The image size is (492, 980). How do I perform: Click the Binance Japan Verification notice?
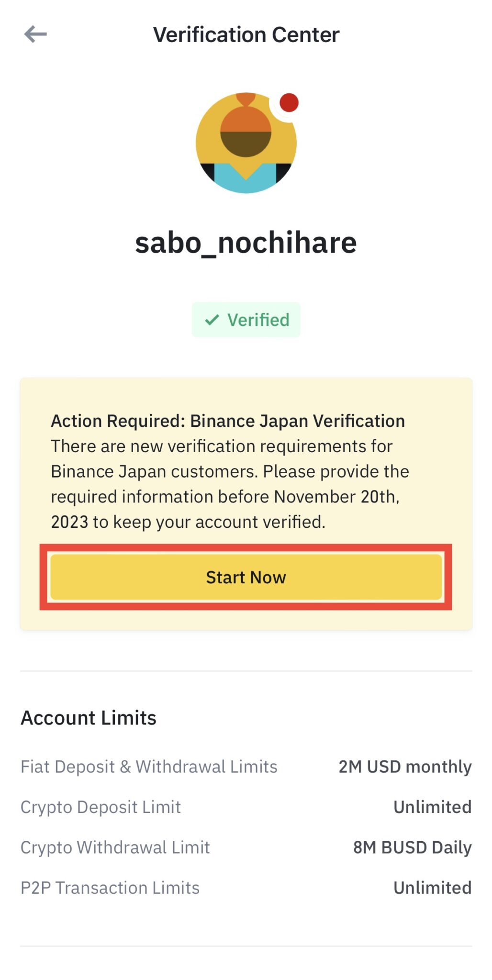click(228, 421)
